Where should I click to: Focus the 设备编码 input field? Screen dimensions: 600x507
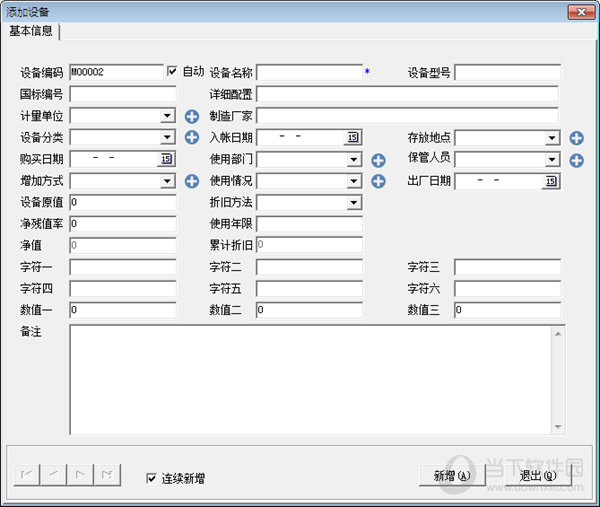click(116, 72)
